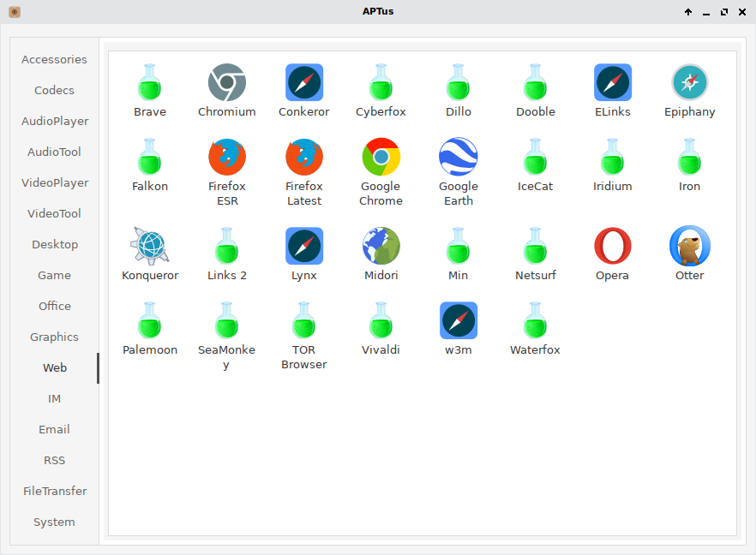Viewport: 756px width, 555px height.
Task: Pick the Dillo browser icon
Action: click(459, 82)
